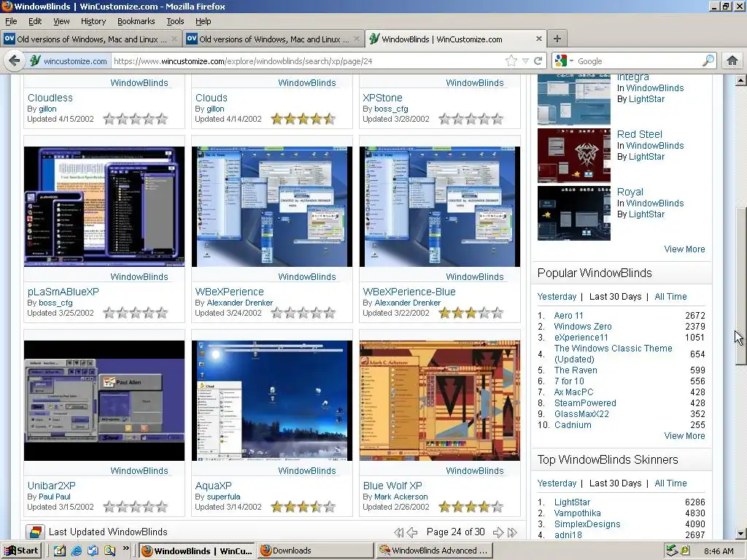
Task: Open the History menu
Action: coord(93,21)
